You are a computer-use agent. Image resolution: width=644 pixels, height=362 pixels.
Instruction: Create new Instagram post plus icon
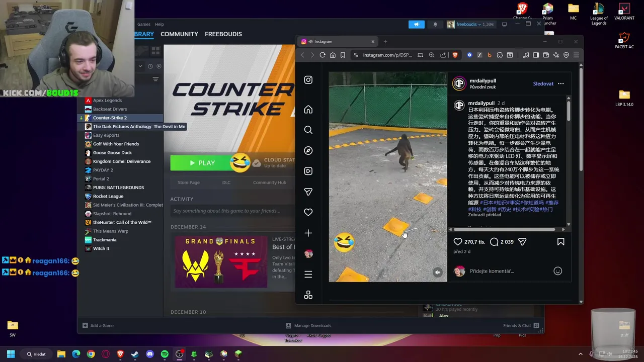[308, 233]
